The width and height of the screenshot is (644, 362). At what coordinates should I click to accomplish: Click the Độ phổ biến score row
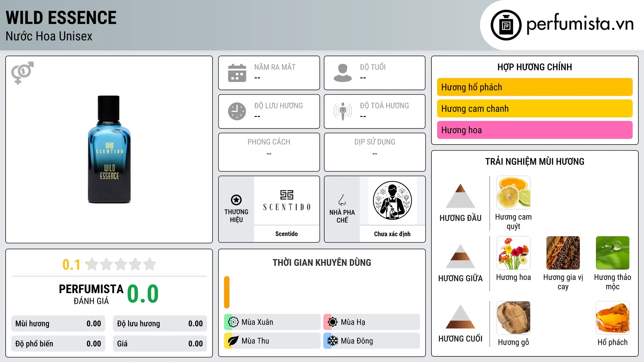(x=58, y=344)
